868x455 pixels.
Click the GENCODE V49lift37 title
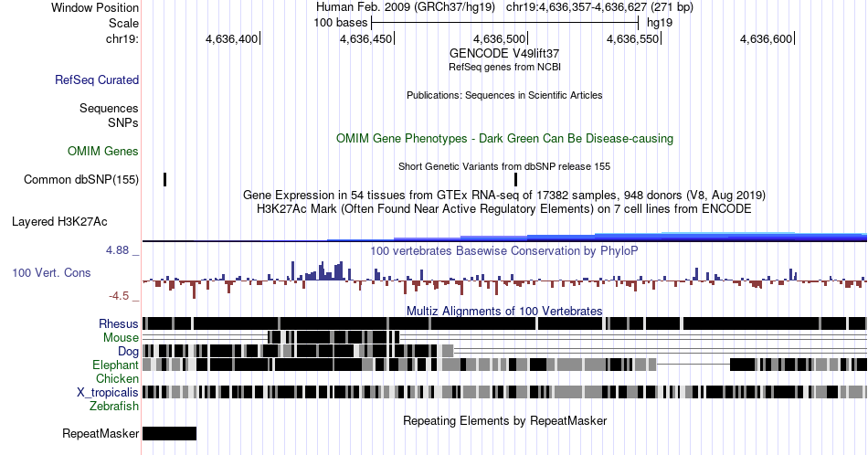coord(504,53)
